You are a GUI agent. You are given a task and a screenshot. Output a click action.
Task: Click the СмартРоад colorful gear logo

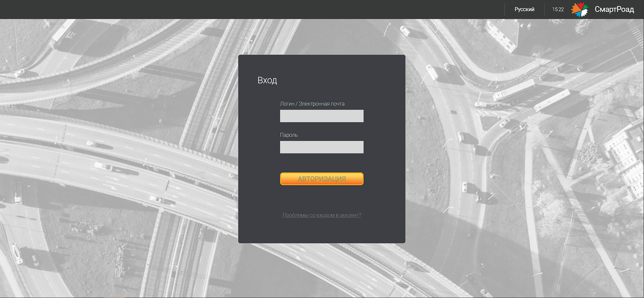pos(580,9)
